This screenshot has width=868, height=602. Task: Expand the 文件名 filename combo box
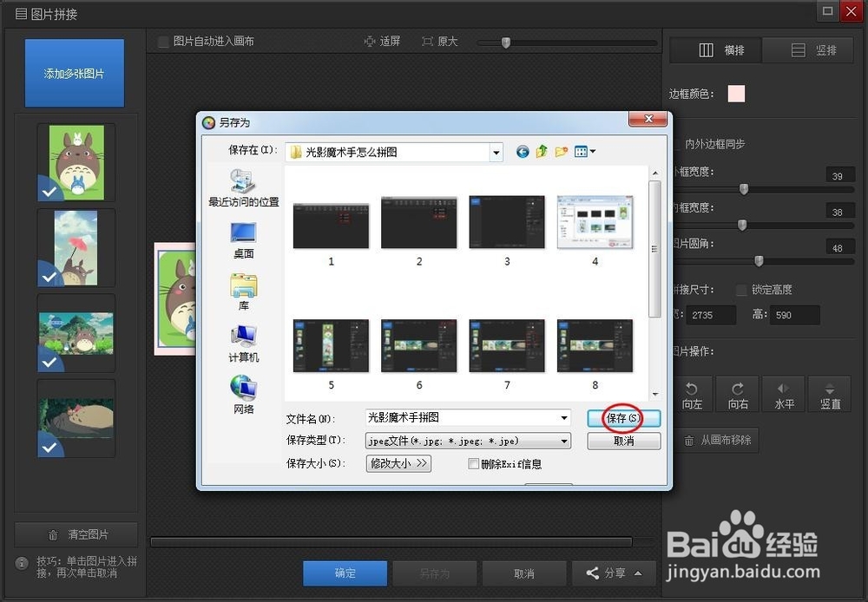pos(565,419)
